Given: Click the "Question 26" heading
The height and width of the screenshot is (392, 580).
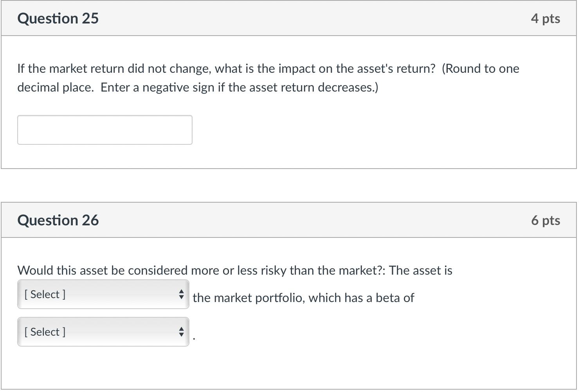Looking at the screenshot, I should point(58,220).
